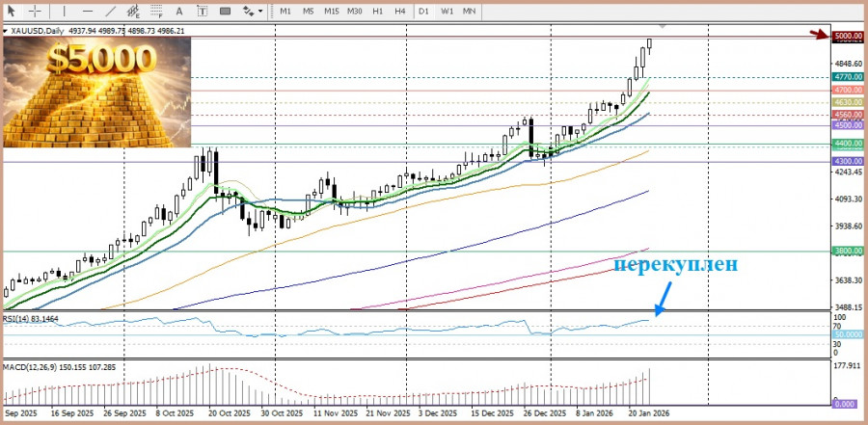Click the triangle before XAUUSD,Daily
Image resolution: width=868 pixels, height=425 pixels.
[x=6, y=32]
